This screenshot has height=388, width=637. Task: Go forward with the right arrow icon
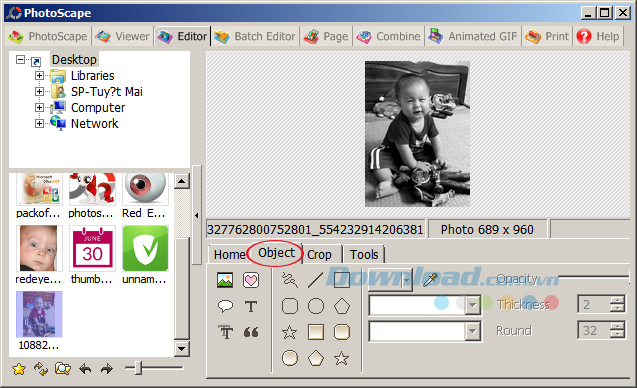[106, 368]
